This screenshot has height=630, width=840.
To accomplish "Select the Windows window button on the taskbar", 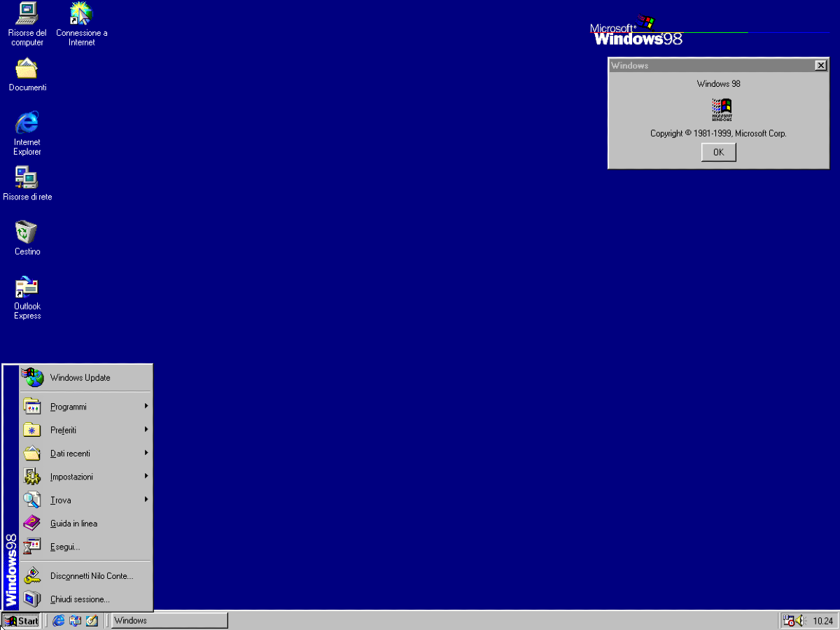I will (x=168, y=620).
